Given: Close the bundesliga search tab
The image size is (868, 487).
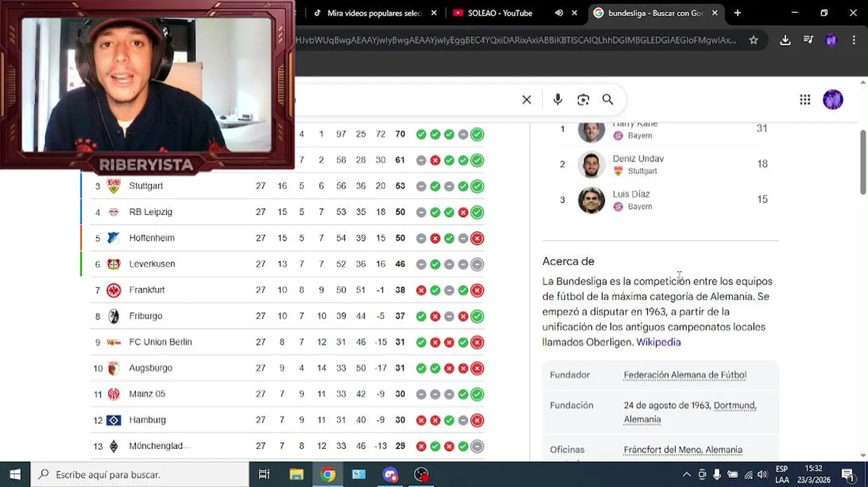Looking at the screenshot, I should click(x=715, y=13).
